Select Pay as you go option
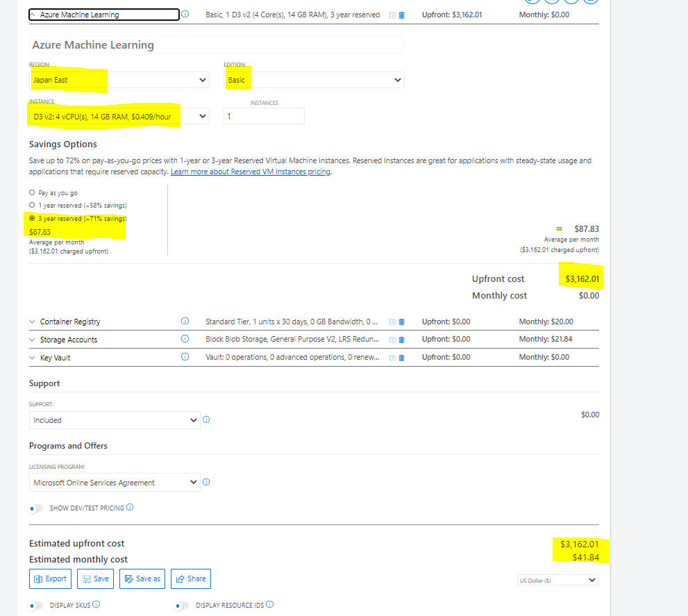Viewport: 688px width, 616px height. point(32,192)
